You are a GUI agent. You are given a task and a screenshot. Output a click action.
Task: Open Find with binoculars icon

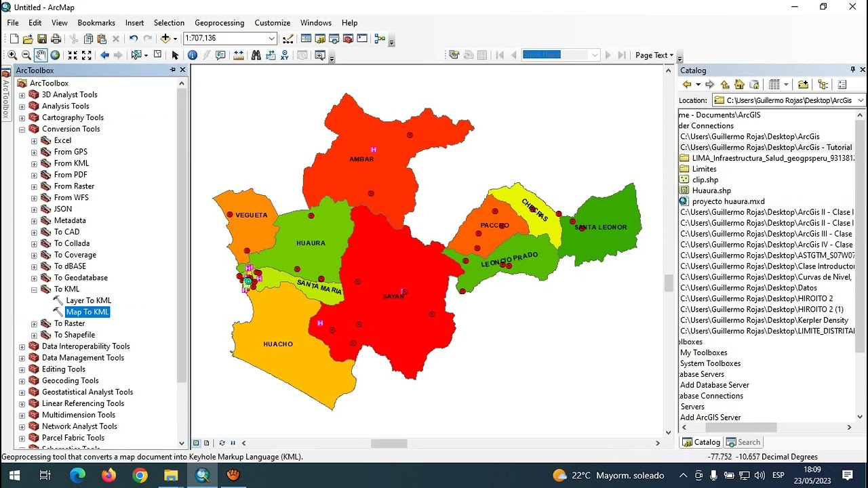click(x=256, y=55)
